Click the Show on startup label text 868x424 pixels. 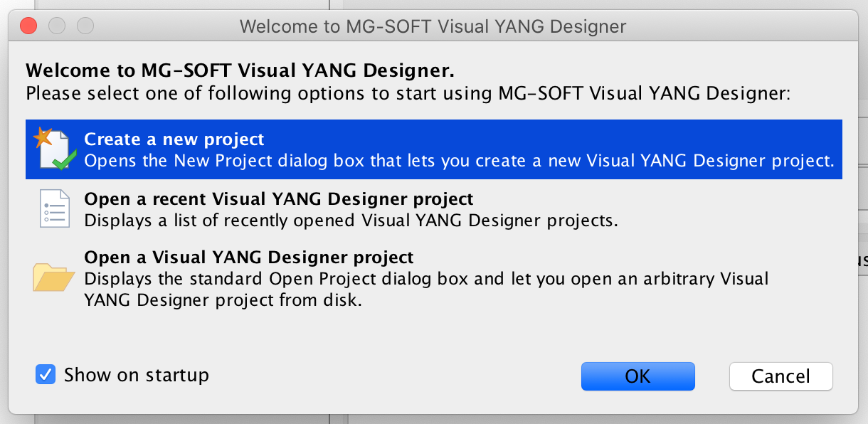click(x=135, y=374)
